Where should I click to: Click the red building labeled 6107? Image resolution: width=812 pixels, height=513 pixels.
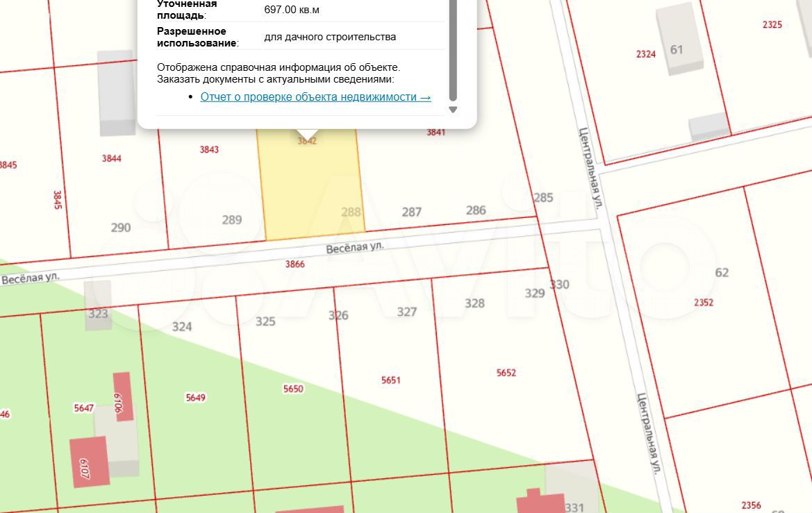point(89,462)
